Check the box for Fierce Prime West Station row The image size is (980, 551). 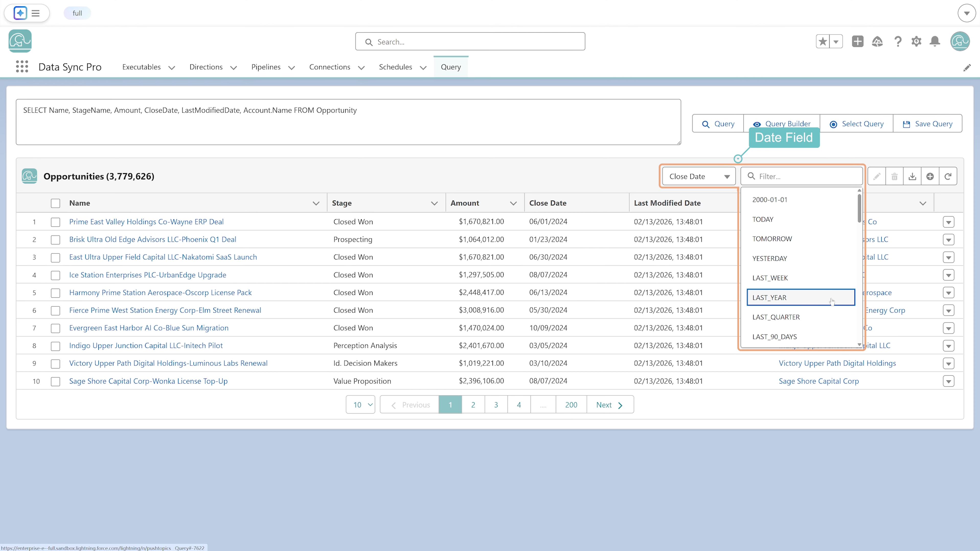point(55,310)
